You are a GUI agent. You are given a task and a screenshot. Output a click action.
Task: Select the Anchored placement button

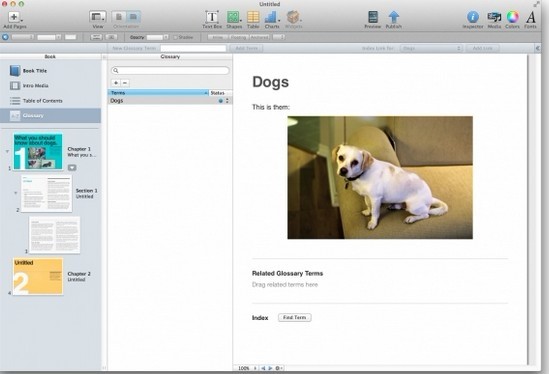pos(259,37)
